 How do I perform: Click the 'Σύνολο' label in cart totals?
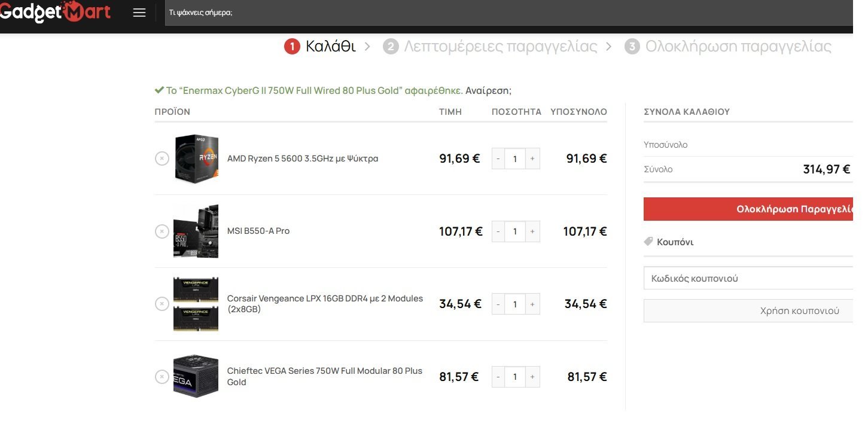(658, 169)
